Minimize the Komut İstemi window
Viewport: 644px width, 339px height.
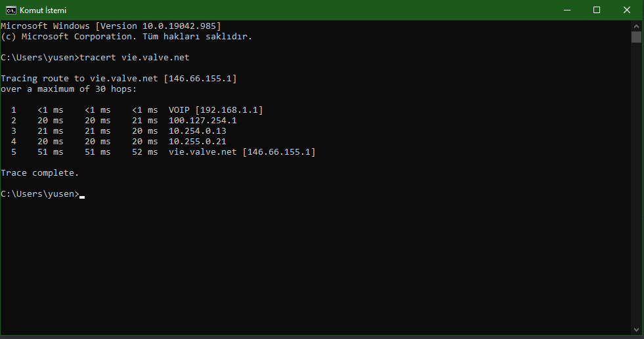click(566, 10)
